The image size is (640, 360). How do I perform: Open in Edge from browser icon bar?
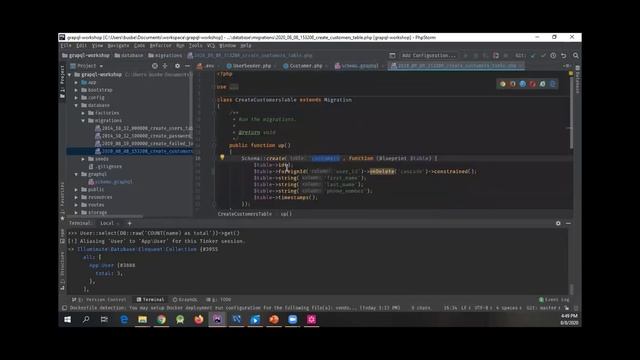tap(552, 84)
